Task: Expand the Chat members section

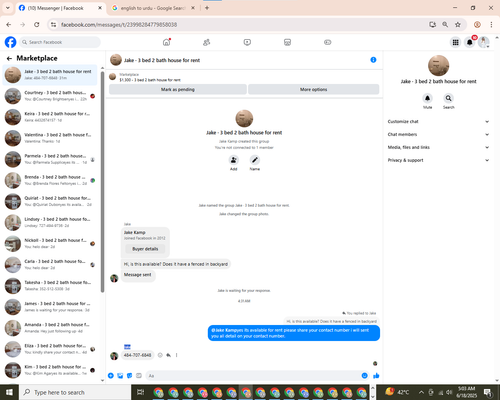Action: [x=438, y=134]
